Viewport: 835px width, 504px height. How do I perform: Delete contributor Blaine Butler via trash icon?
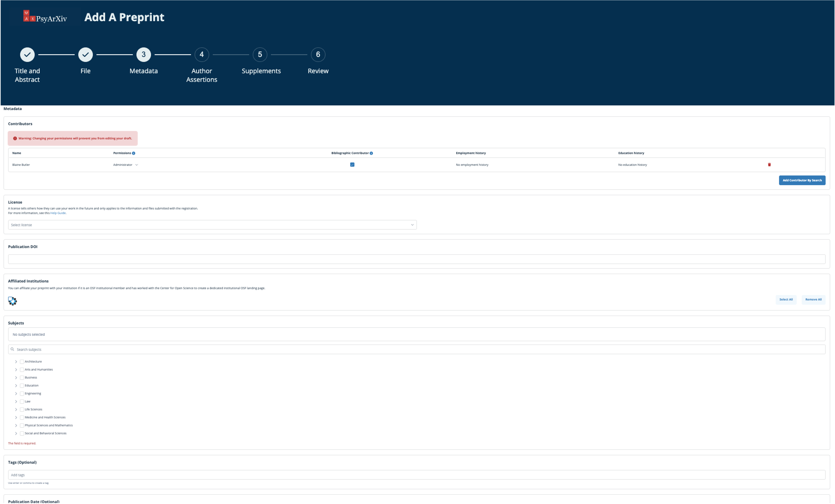click(769, 165)
